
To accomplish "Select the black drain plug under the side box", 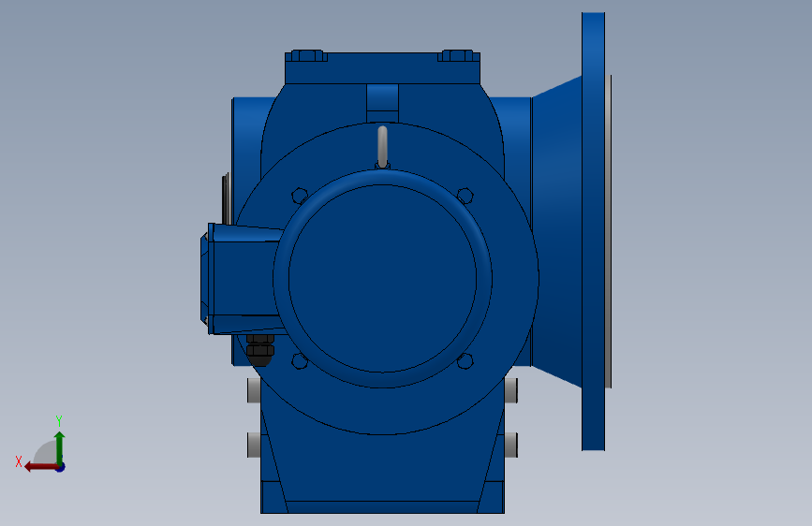I will pos(260,349).
